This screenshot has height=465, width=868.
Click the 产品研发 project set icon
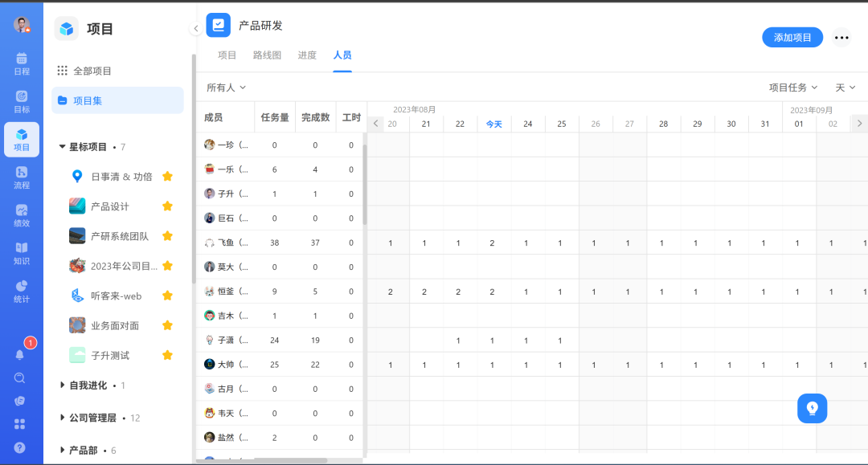click(218, 26)
